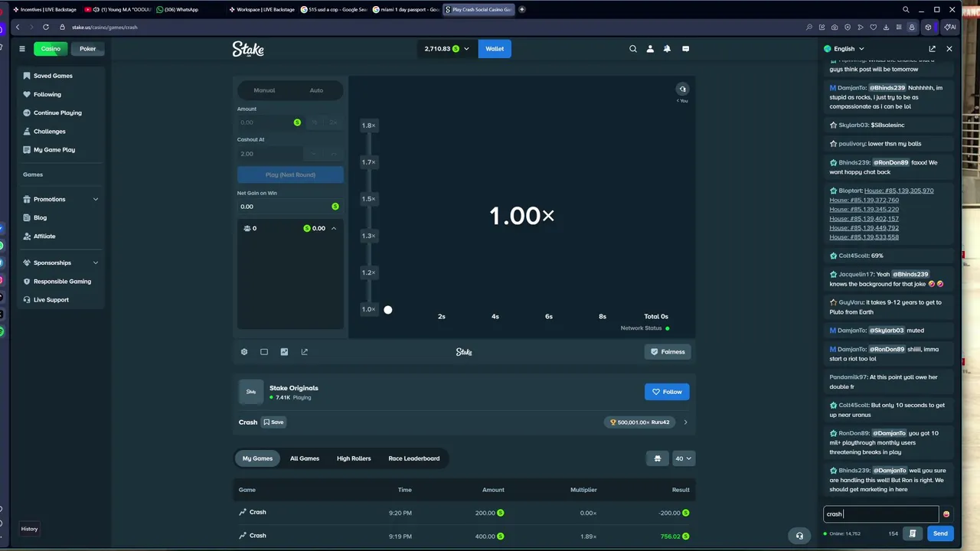Viewport: 980px width, 551px height.
Task: Open the chat rules document icon
Action: pyautogui.click(x=913, y=533)
